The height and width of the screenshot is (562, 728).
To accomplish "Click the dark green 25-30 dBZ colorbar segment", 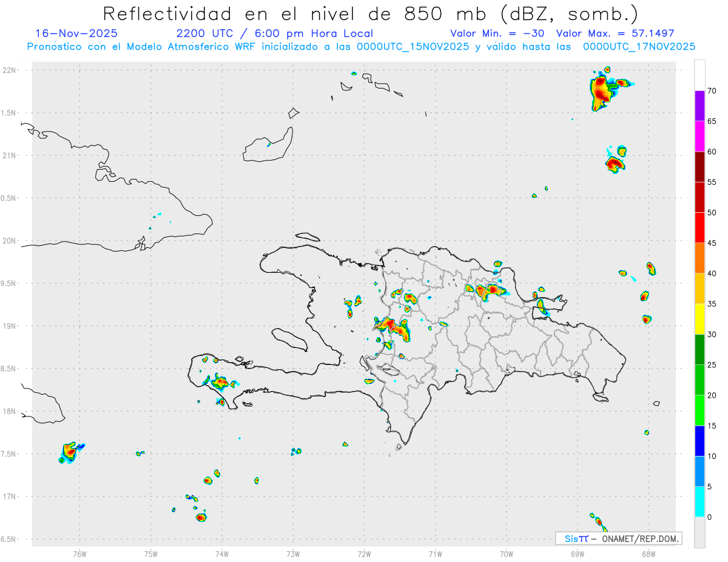I will 699,350.
